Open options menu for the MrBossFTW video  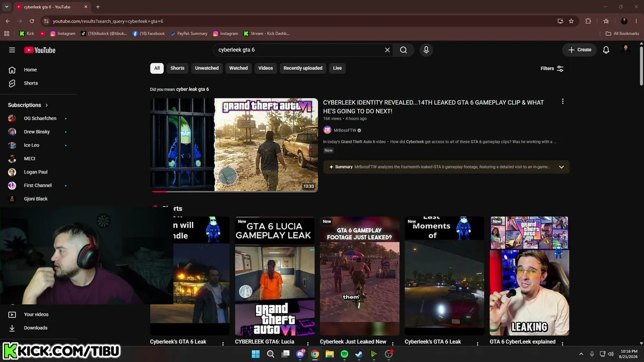point(562,102)
